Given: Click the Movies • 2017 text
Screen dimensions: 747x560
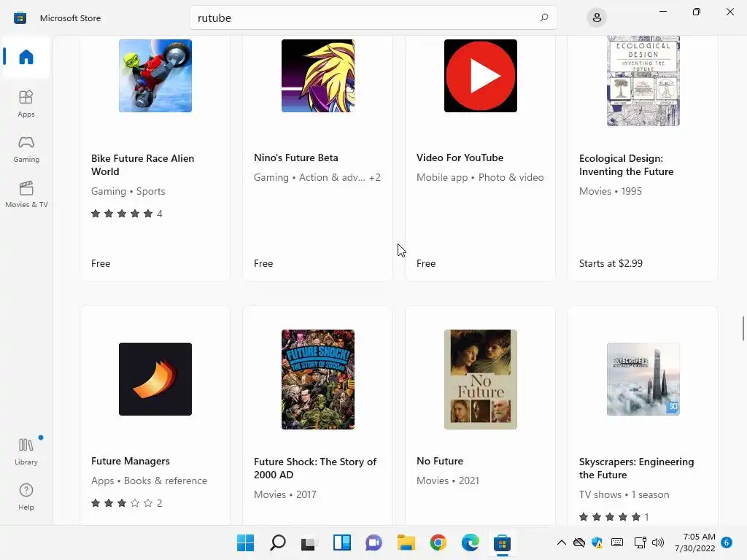Looking at the screenshot, I should (285, 495).
